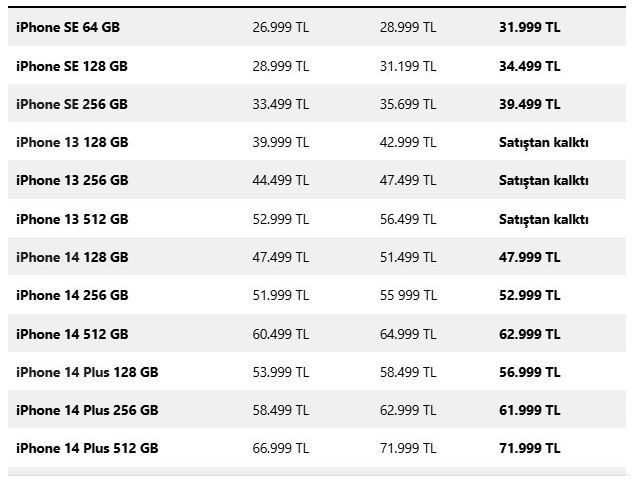Select "Satıştan kalktı" in iPhone 13 128 GB row
This screenshot has height=480, width=639.
(x=543, y=142)
